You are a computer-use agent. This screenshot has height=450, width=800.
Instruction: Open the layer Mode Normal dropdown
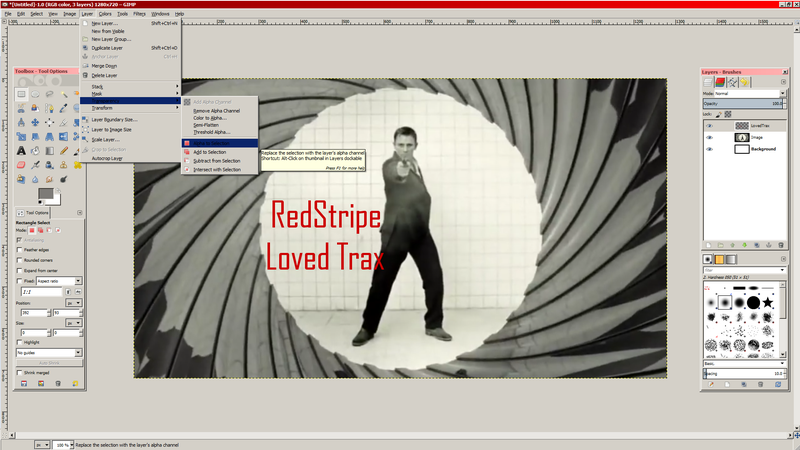750,94
